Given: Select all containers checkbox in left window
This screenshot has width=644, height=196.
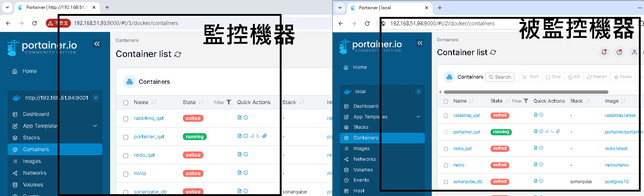Looking at the screenshot, I should [x=126, y=103].
